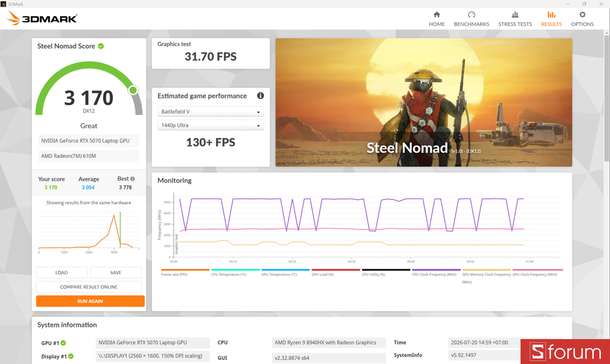The width and height of the screenshot is (610, 364).
Task: Open the Home tab
Action: coord(437,19)
